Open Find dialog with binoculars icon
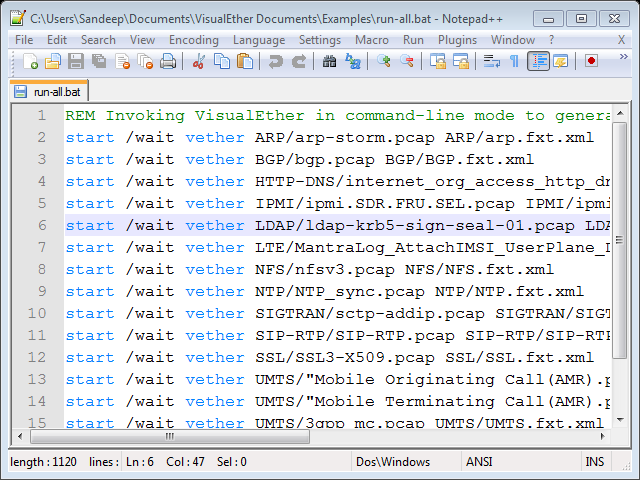The width and height of the screenshot is (640, 480). tap(329, 61)
